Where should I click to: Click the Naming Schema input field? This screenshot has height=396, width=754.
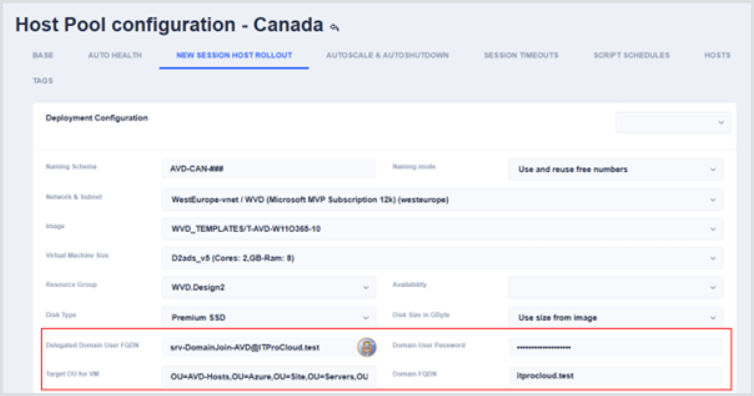(x=269, y=169)
